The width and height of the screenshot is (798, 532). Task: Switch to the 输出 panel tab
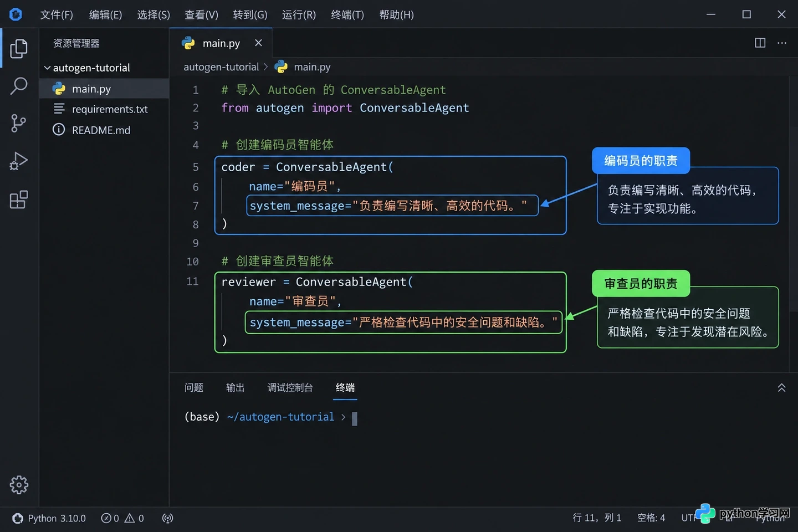[236, 388]
